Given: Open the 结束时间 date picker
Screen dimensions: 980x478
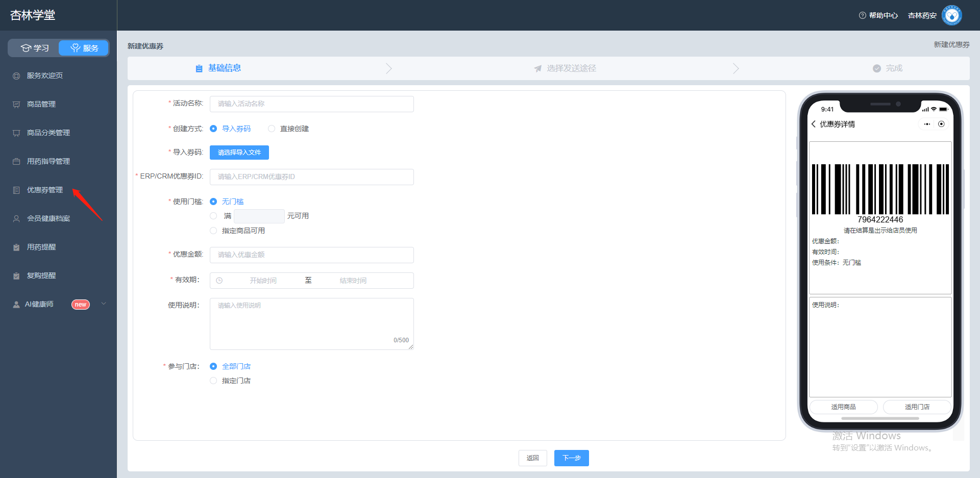Looking at the screenshot, I should pyautogui.click(x=353, y=281).
